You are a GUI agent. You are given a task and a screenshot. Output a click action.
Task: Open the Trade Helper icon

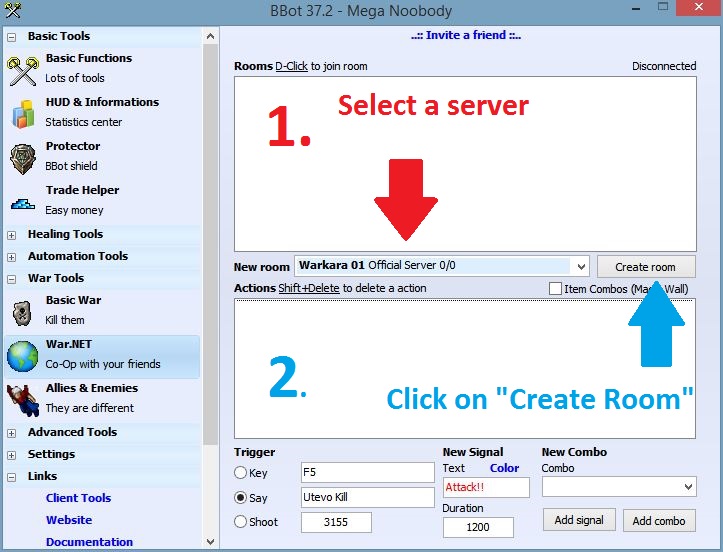22,202
